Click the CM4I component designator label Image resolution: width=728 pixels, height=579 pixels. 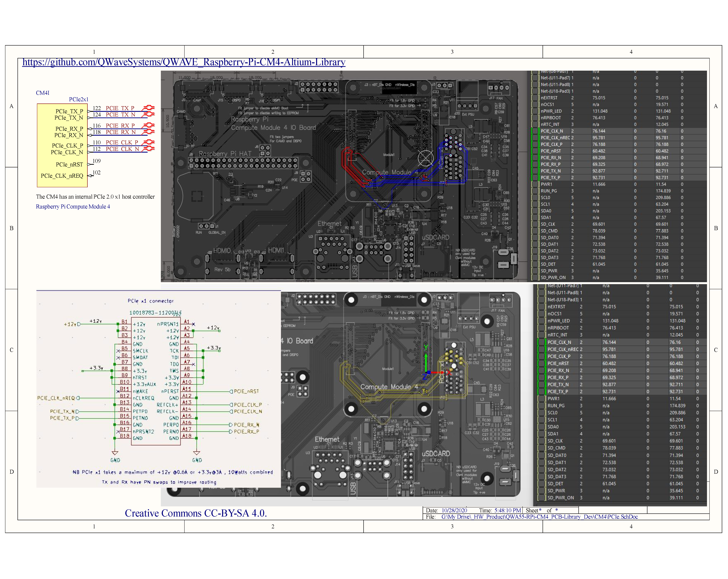[x=43, y=93]
